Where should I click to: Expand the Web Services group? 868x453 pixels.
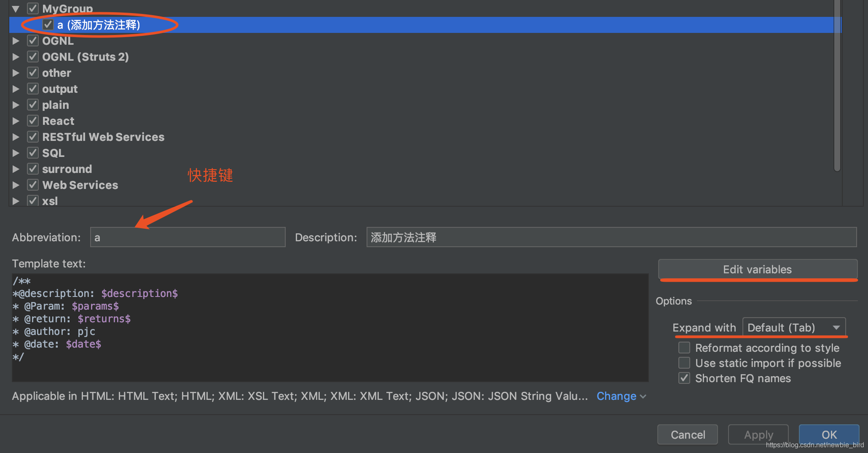coord(16,185)
